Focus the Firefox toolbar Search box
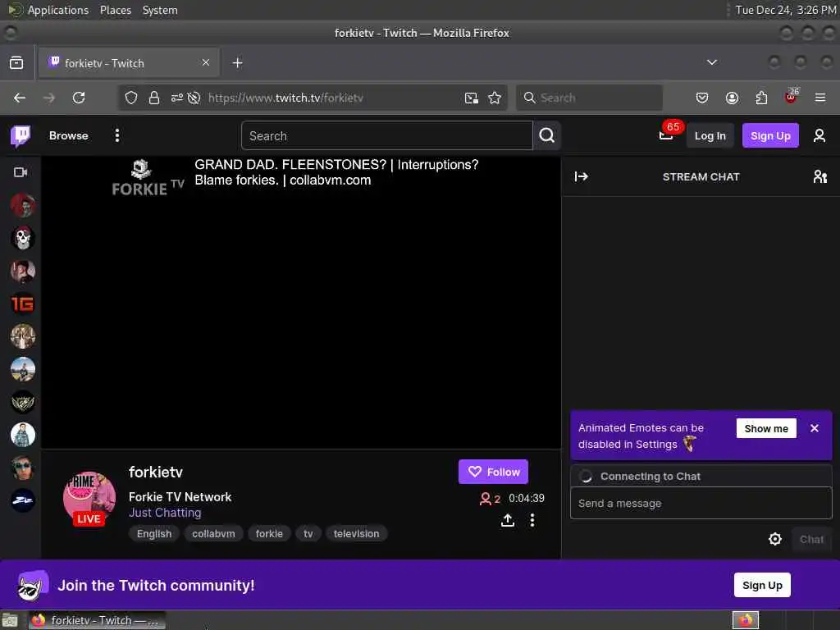 [589, 98]
